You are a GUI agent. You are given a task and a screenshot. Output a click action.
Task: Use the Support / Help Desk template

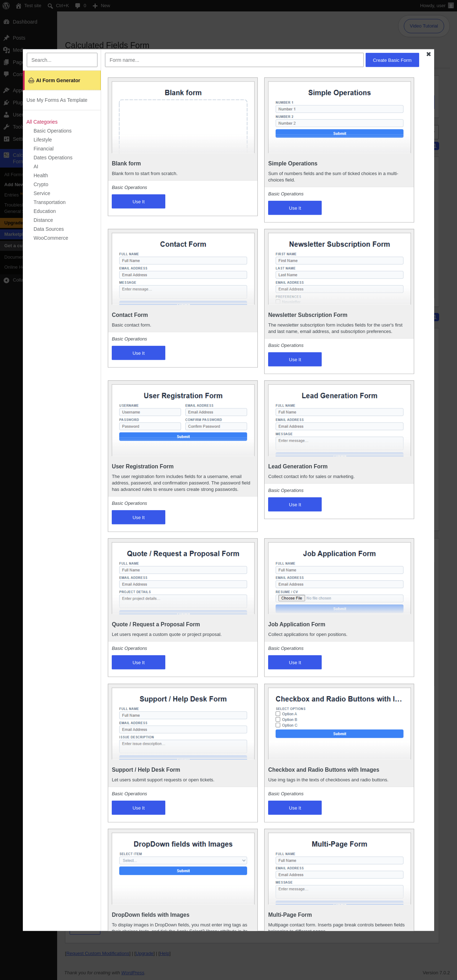click(139, 808)
